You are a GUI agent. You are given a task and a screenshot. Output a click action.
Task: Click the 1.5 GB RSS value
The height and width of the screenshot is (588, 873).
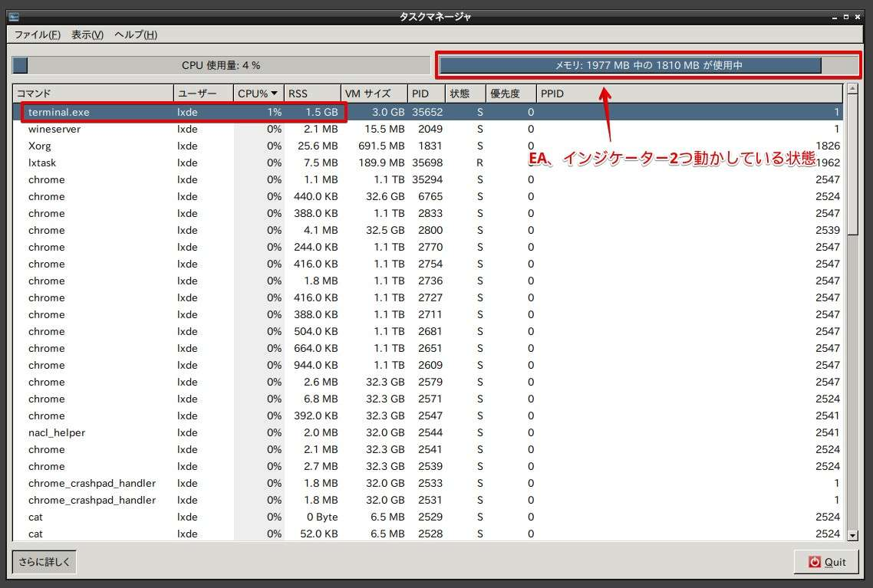321,112
